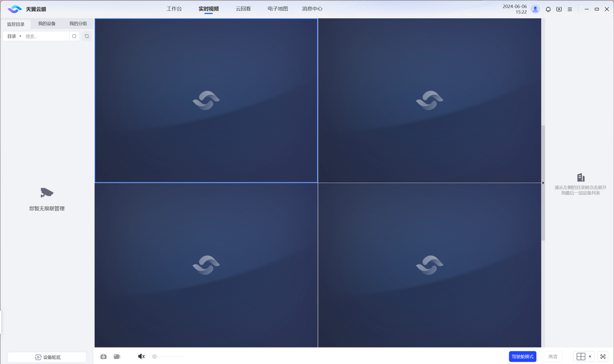Refresh the monitoring directory list
Image resolution: width=614 pixels, height=364 pixels.
point(87,36)
